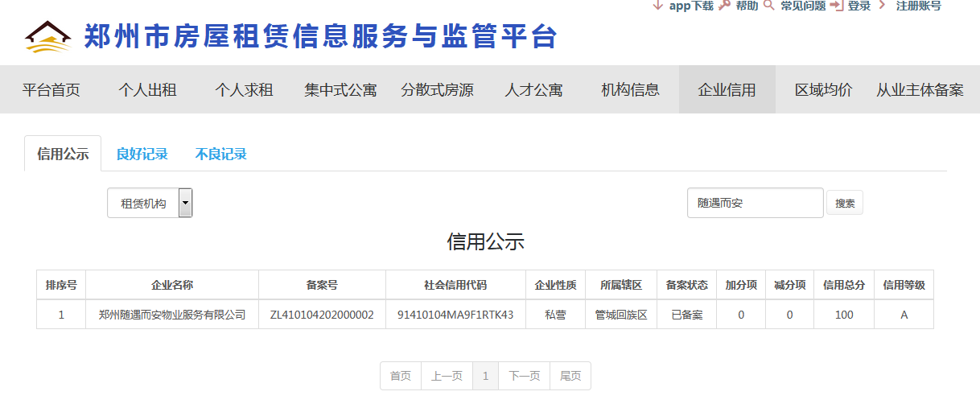Screen dimensions: 980x408
Task: Click the 首页 pagination button
Action: pyautogui.click(x=401, y=376)
